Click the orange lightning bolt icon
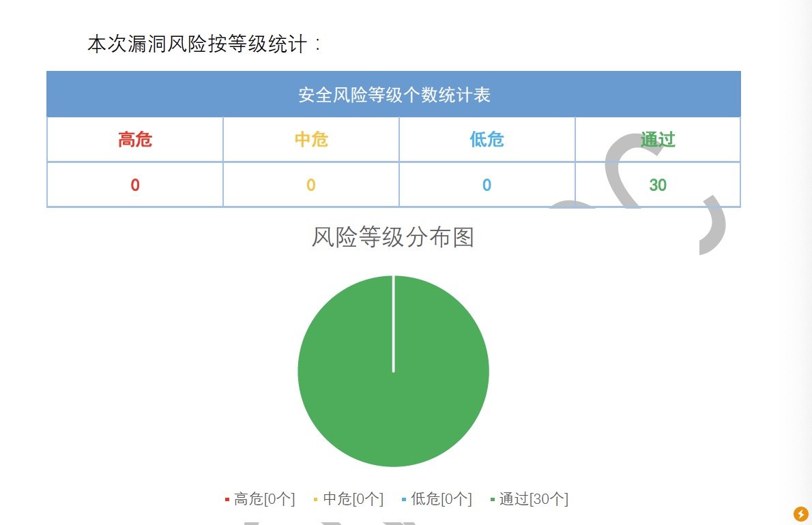The image size is (812, 525). point(800,513)
